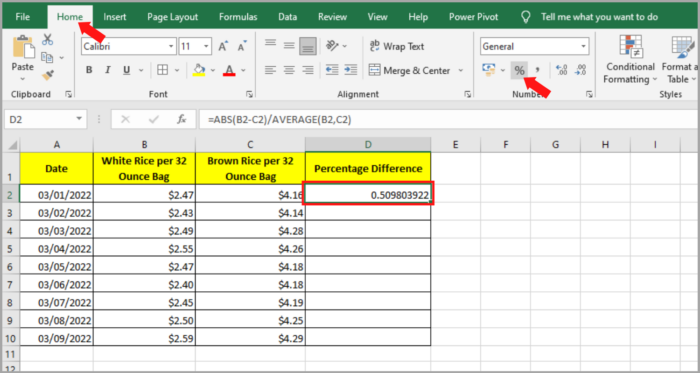Center text horizontally
The width and height of the screenshot is (700, 373).
tap(289, 70)
